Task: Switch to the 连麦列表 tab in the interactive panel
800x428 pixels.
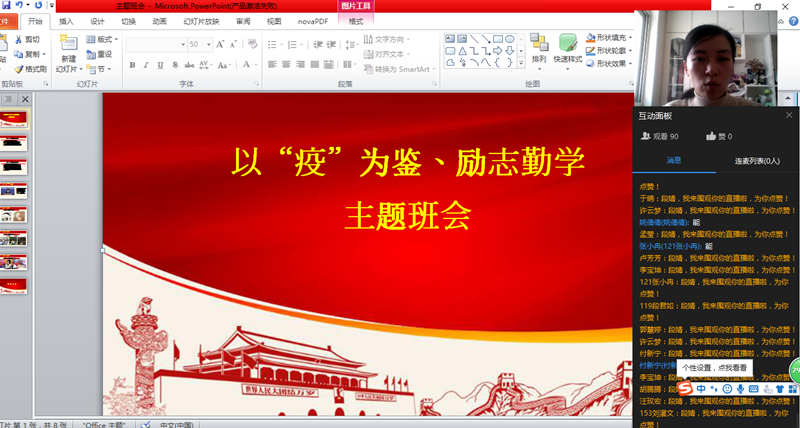Action: [x=757, y=160]
